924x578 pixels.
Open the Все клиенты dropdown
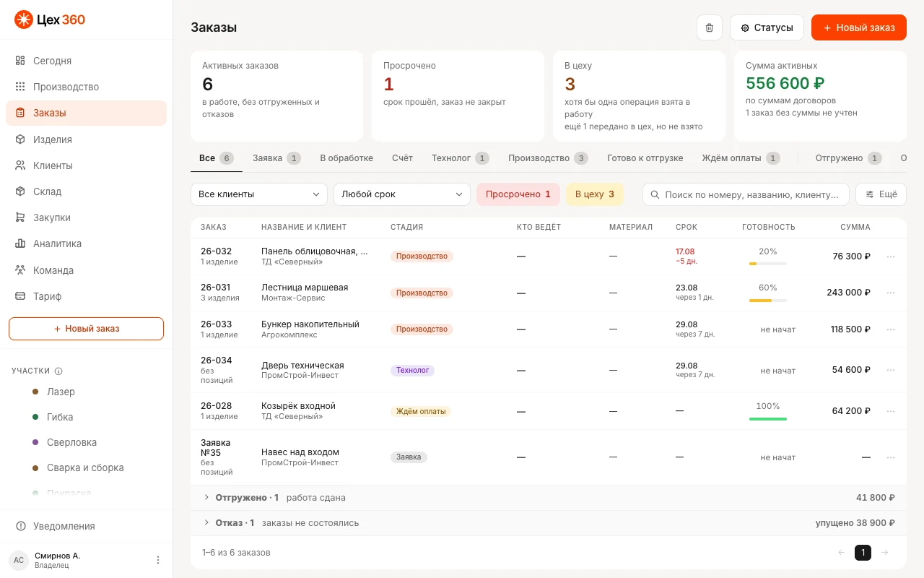[259, 194]
